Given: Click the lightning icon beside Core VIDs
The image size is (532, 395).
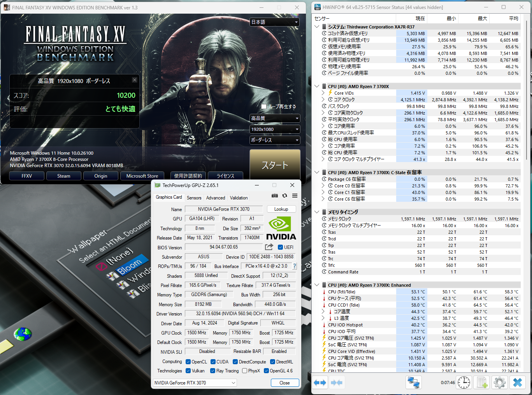Looking at the screenshot, I should coord(330,93).
